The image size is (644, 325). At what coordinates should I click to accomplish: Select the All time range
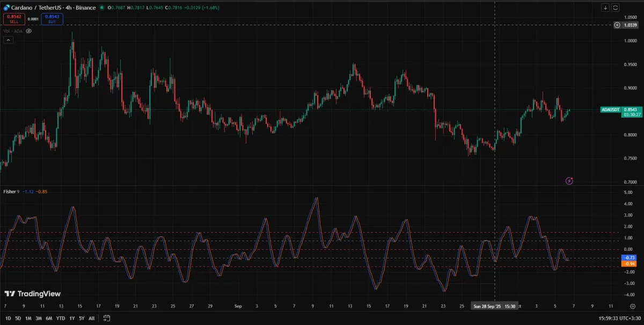(x=91, y=318)
